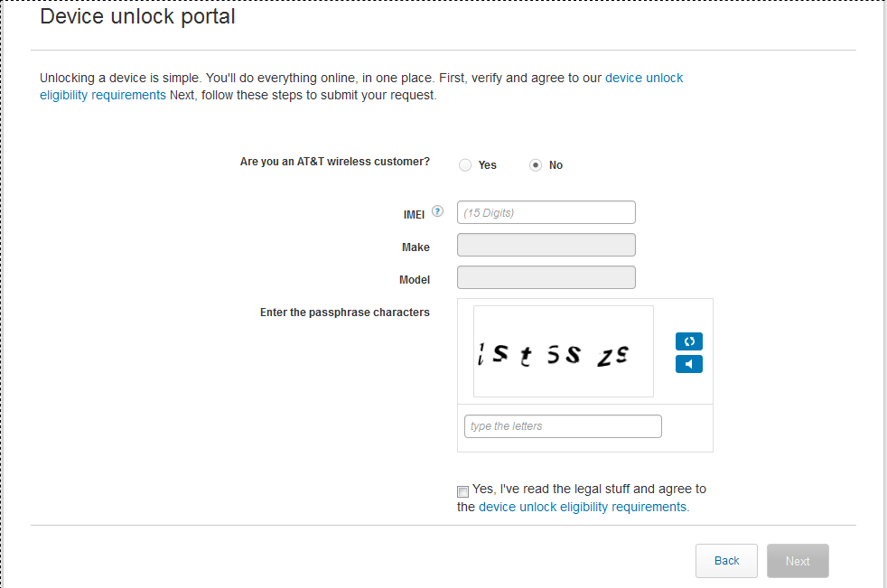Focus the IMEI 15 Digits field
The height and width of the screenshot is (588, 887).
click(x=546, y=212)
